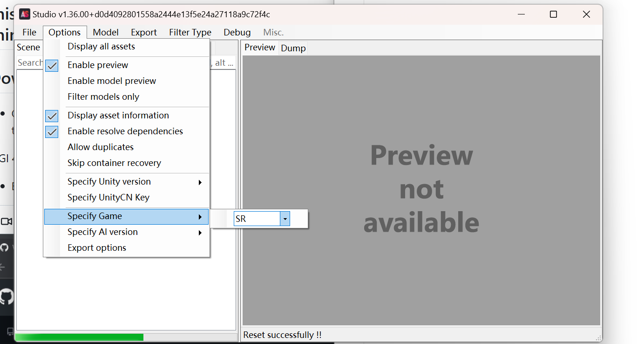Click Specify UnityCN Key
The height and width of the screenshot is (344, 644).
108,198
